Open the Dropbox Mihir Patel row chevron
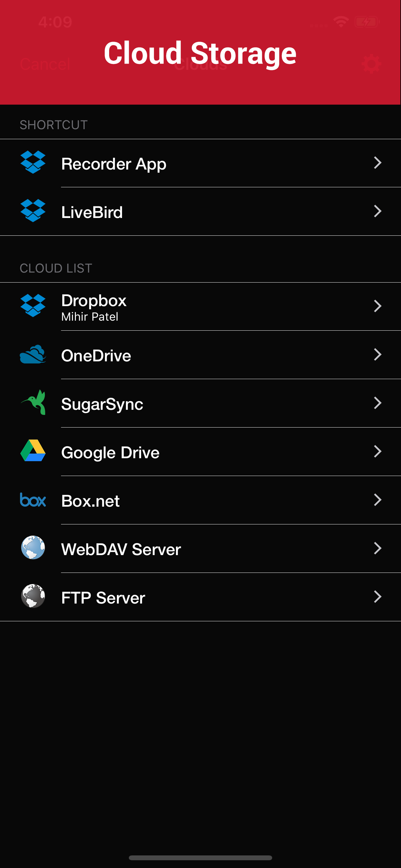The image size is (401, 868). (378, 306)
